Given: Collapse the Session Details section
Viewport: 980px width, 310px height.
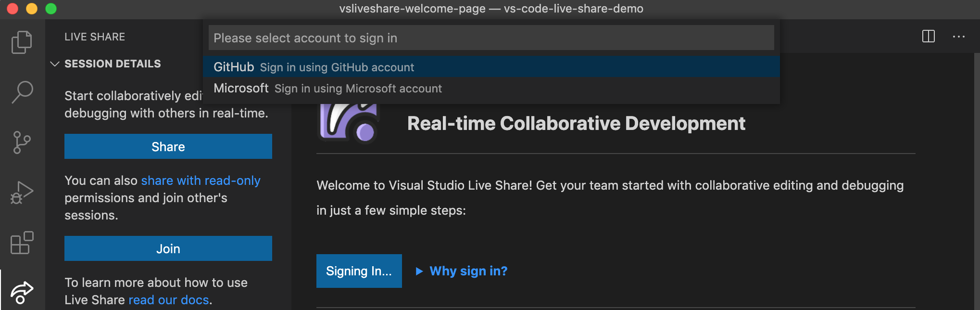Looking at the screenshot, I should click(x=55, y=64).
